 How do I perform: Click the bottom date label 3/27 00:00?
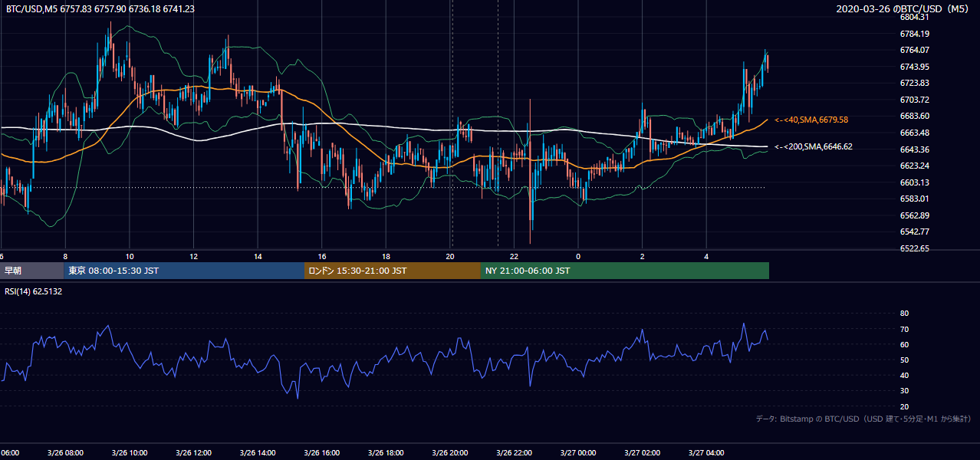(578, 453)
